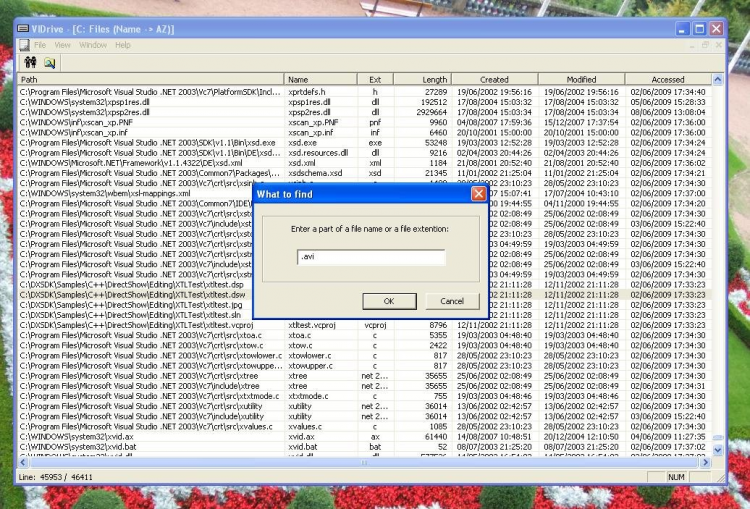Click the magnifier search toolbar icon
The image size is (750, 509).
tap(50, 63)
